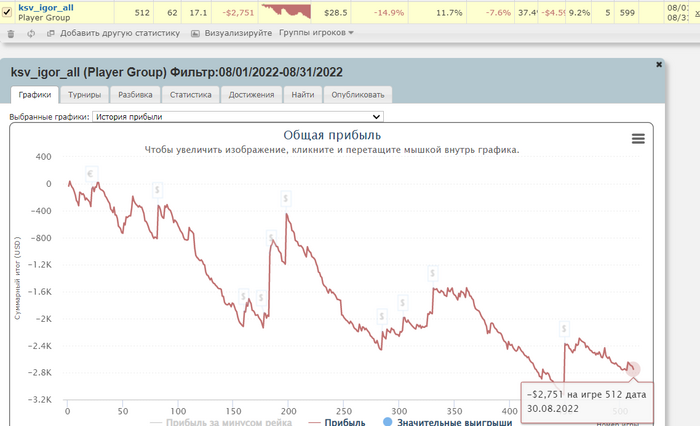Open the Статистика tab
The width and height of the screenshot is (700, 426).
click(191, 95)
